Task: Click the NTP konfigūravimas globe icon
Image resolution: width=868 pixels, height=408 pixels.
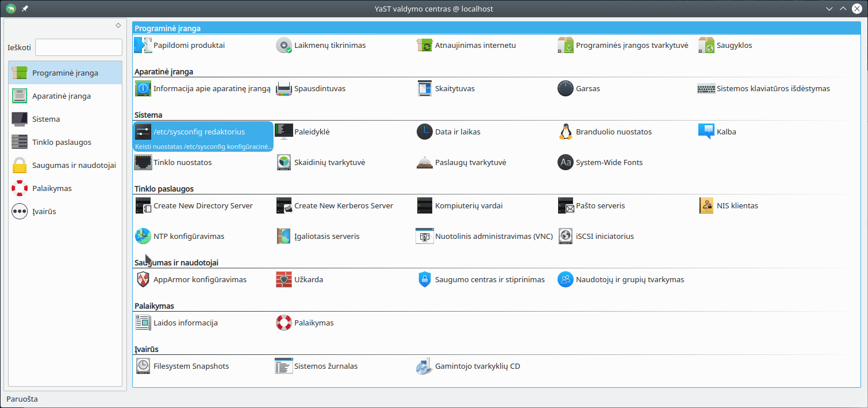Action: point(143,237)
